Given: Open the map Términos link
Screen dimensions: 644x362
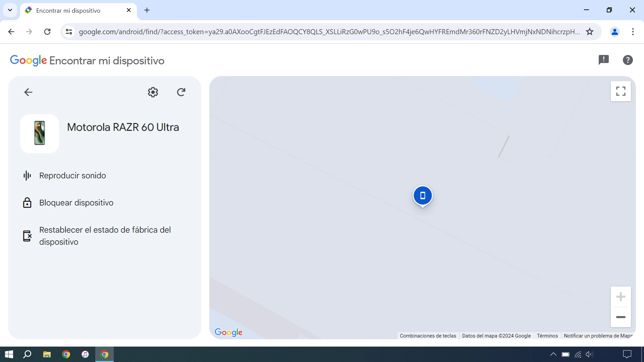Looking at the screenshot, I should tap(547, 336).
